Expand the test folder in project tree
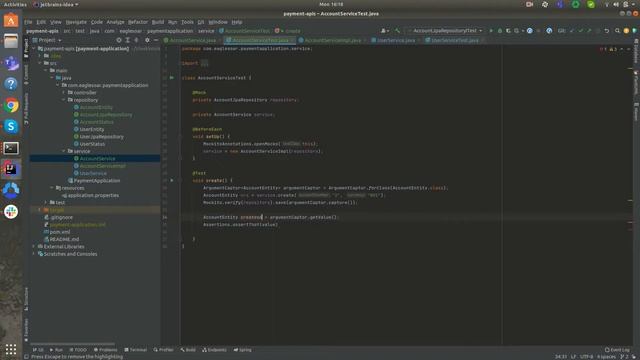Viewport: 640px width, 360px height. tap(46, 202)
